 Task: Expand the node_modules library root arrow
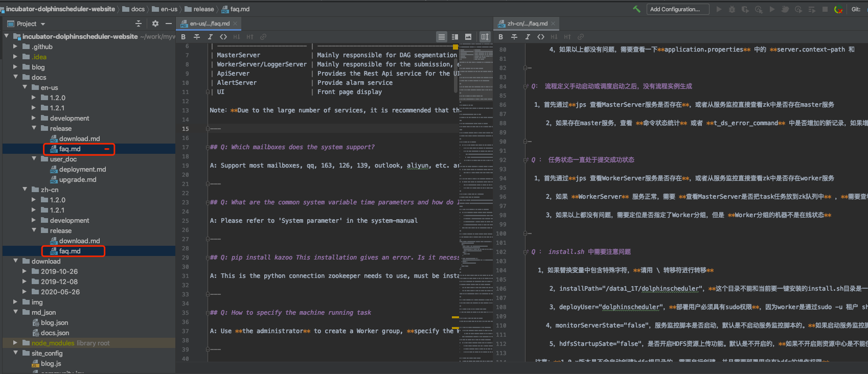[15, 343]
